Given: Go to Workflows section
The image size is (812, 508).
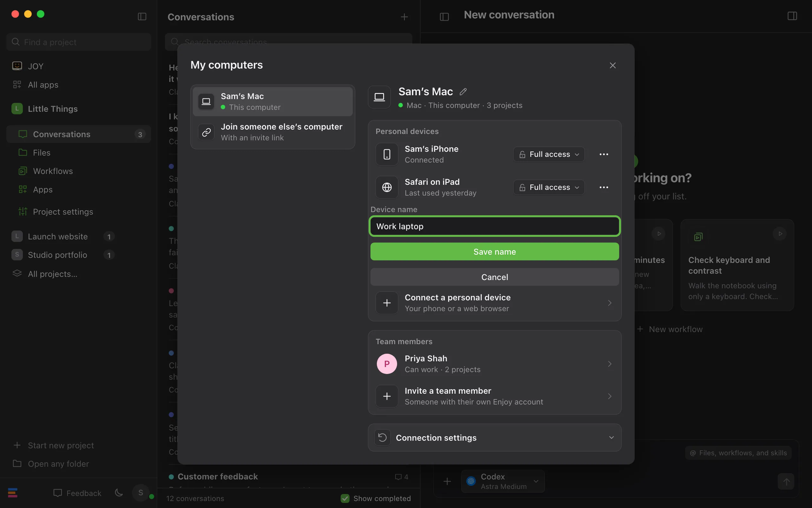Looking at the screenshot, I should [x=79, y=171].
